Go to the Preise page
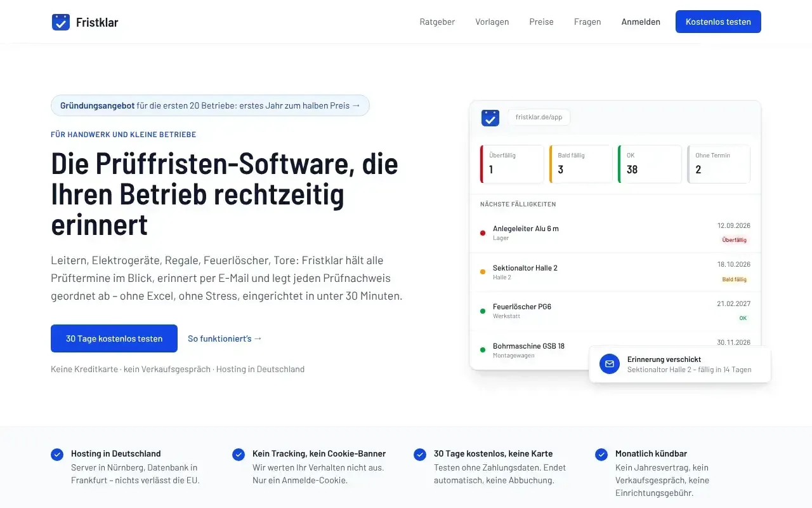Viewport: 812px width, 508px height. pos(542,22)
